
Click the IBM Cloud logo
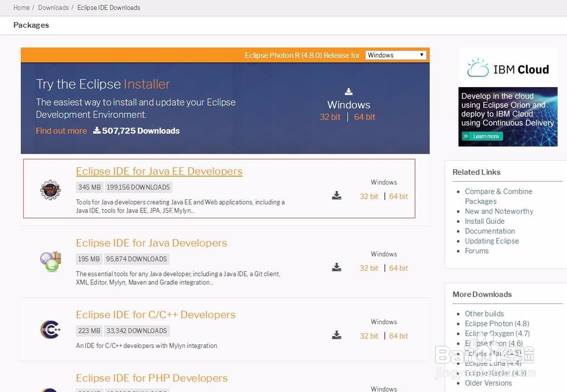508,67
